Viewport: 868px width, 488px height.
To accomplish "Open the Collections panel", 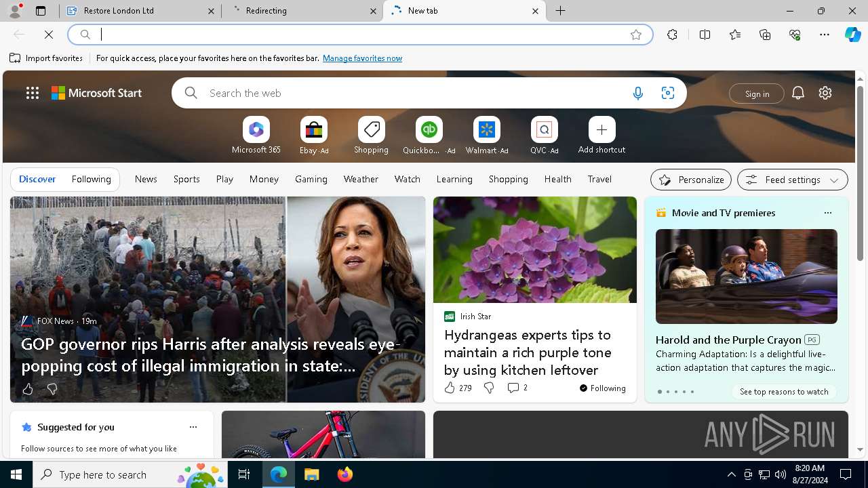I will click(765, 35).
